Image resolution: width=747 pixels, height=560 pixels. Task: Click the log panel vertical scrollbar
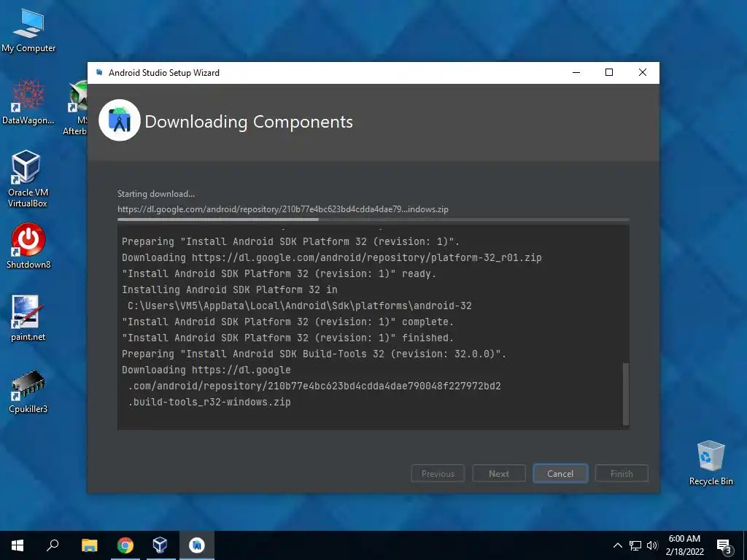pyautogui.click(x=626, y=394)
